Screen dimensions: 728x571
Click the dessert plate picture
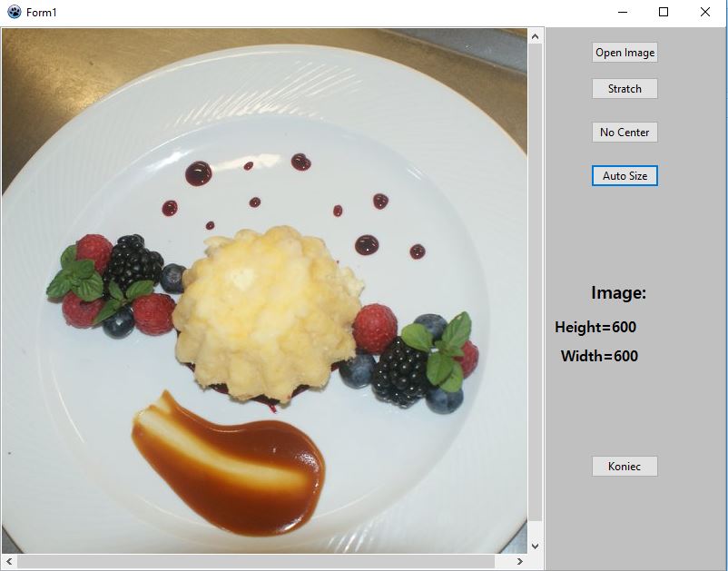(265, 291)
